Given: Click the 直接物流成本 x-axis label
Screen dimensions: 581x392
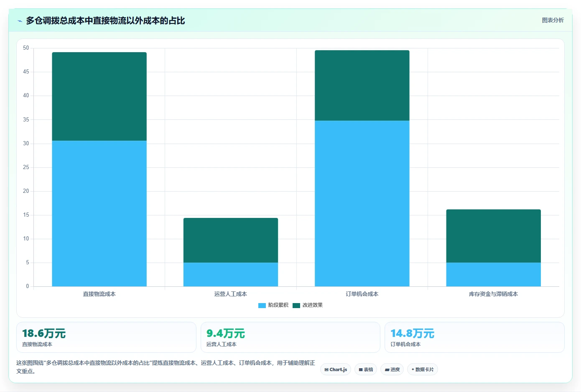Looking at the screenshot, I should click(x=99, y=294).
